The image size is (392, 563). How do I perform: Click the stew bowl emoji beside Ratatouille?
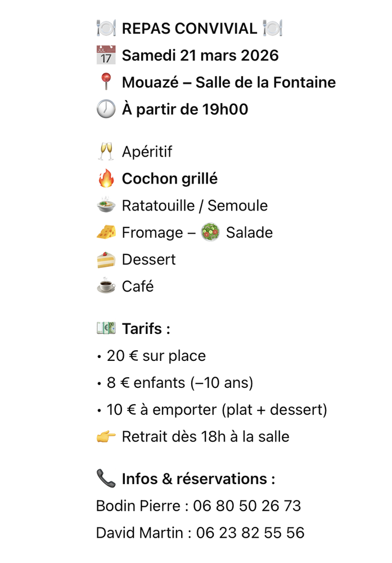pos(106,205)
